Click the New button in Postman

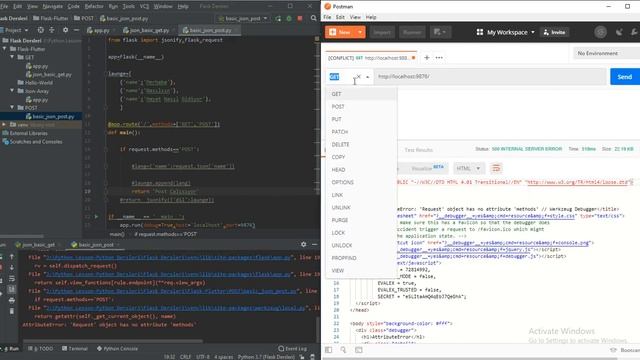(340, 32)
